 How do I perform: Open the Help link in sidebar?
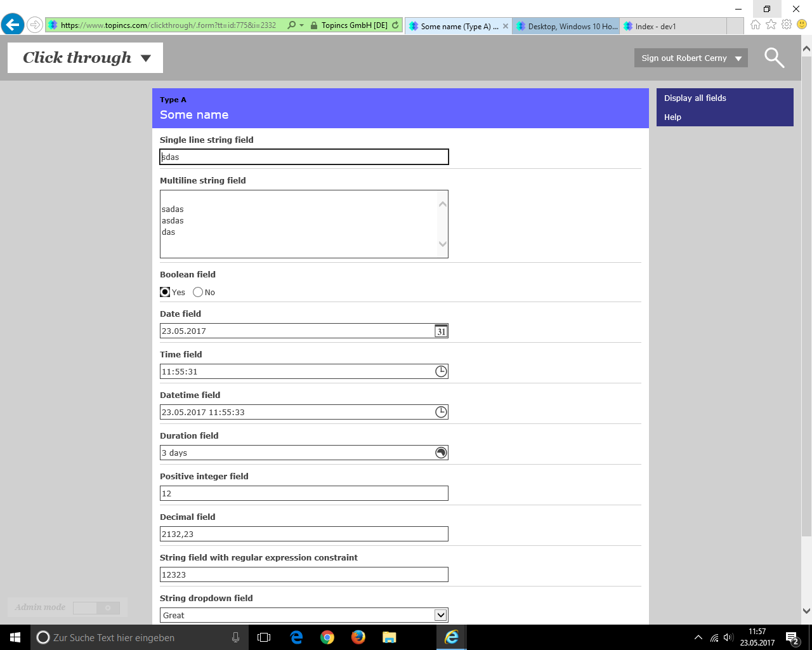(672, 117)
